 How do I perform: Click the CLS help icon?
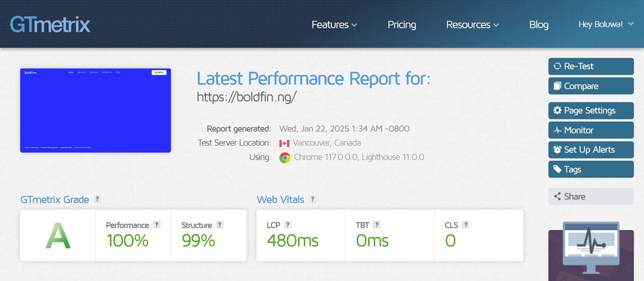466,225
